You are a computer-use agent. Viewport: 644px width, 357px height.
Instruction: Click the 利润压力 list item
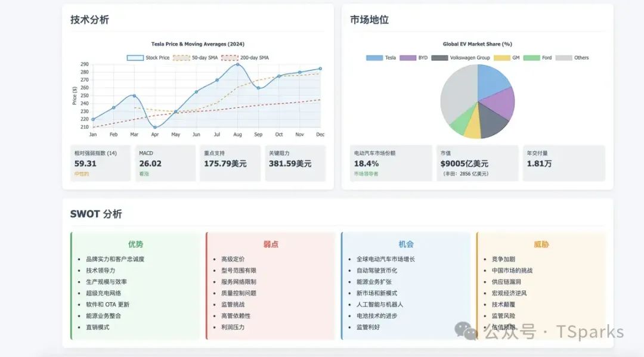(x=233, y=327)
